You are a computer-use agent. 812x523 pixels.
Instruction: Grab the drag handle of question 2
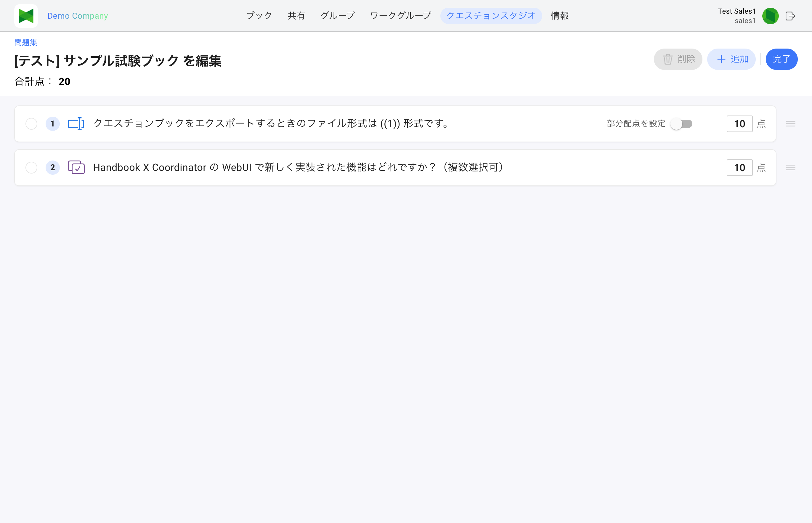(x=791, y=167)
